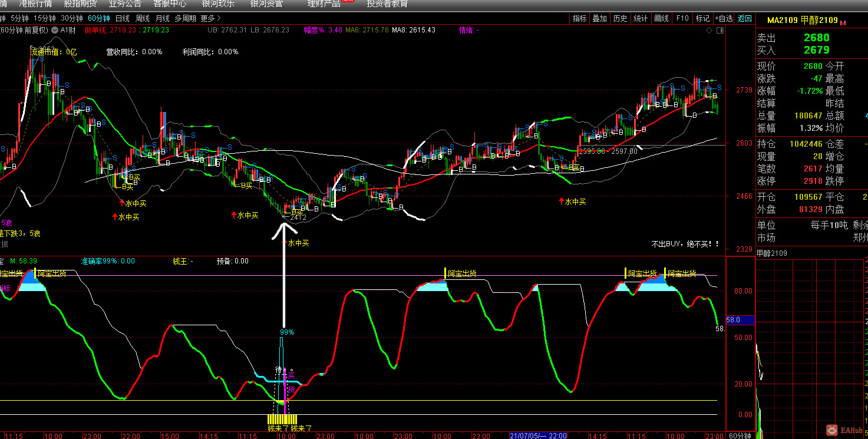
Task: Add to watchlist with +自选
Action: 724,18
